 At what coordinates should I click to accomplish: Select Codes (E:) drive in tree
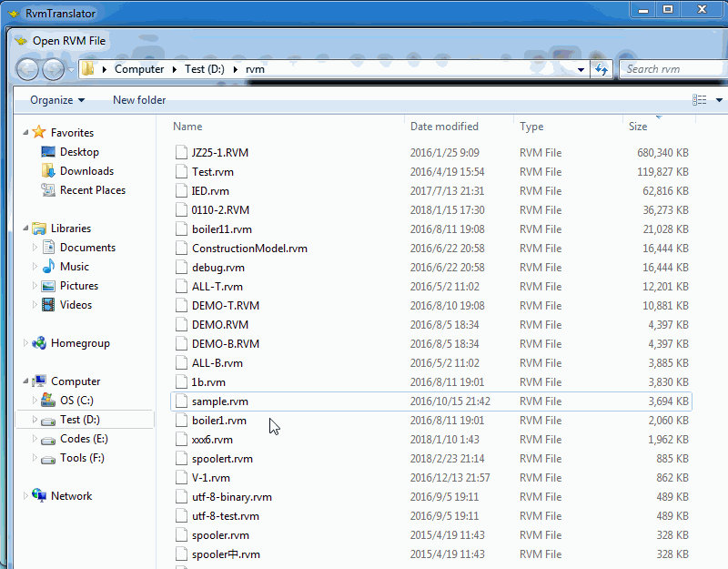coord(84,439)
